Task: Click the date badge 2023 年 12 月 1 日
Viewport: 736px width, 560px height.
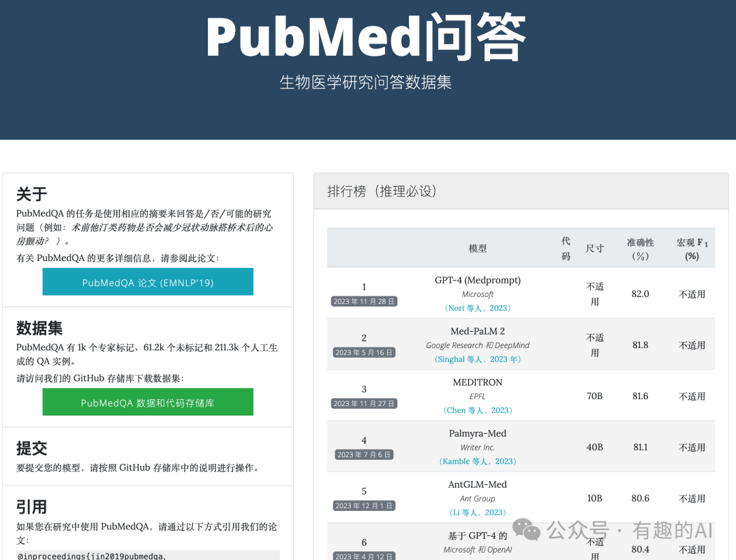Action: click(364, 506)
